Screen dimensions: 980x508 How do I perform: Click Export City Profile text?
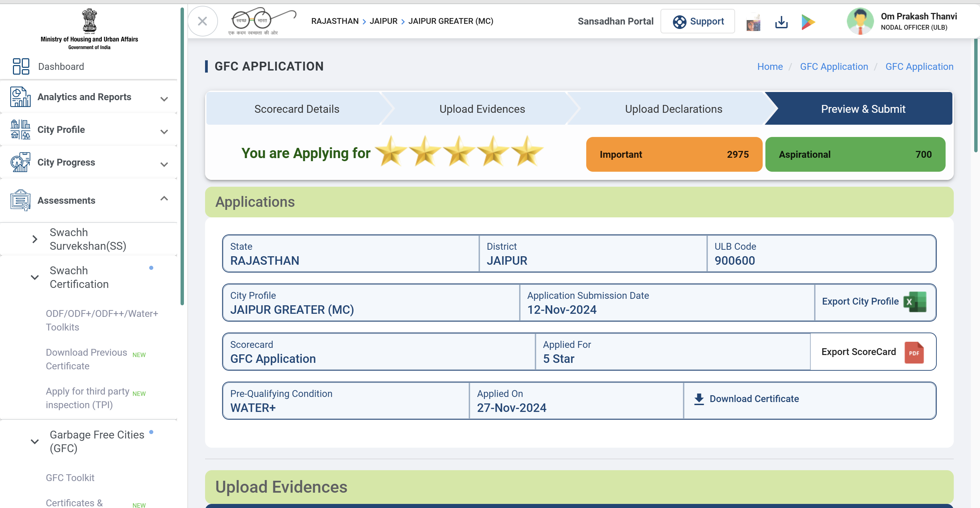860,301
